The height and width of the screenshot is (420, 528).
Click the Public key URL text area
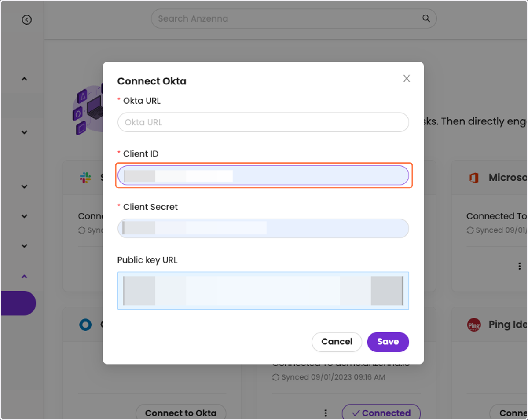click(x=263, y=291)
